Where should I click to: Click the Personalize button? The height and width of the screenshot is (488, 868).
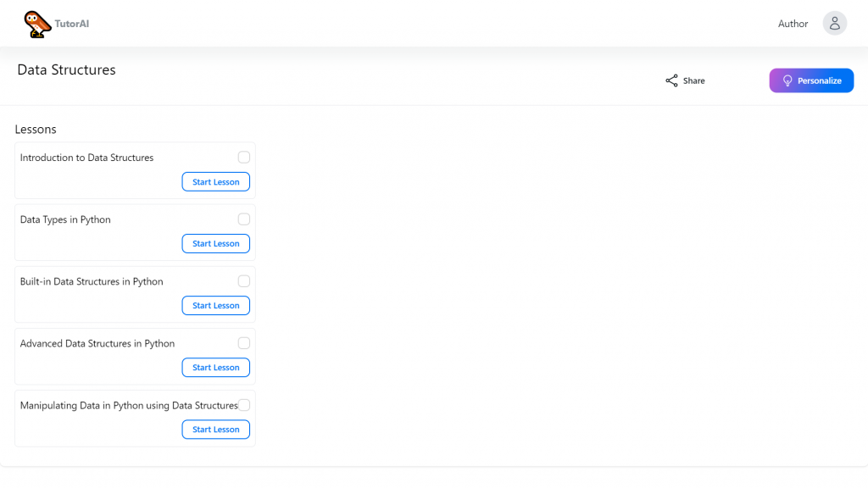(811, 80)
